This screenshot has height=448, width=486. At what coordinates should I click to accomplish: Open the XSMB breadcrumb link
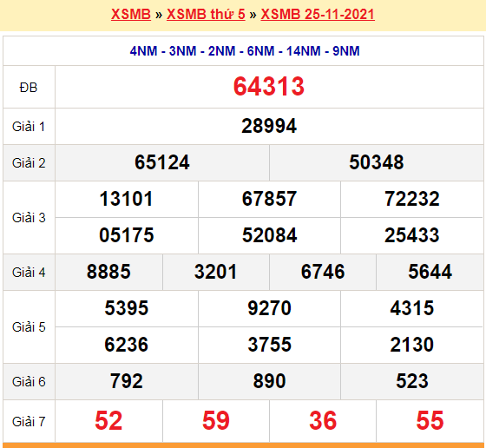pyautogui.click(x=131, y=14)
